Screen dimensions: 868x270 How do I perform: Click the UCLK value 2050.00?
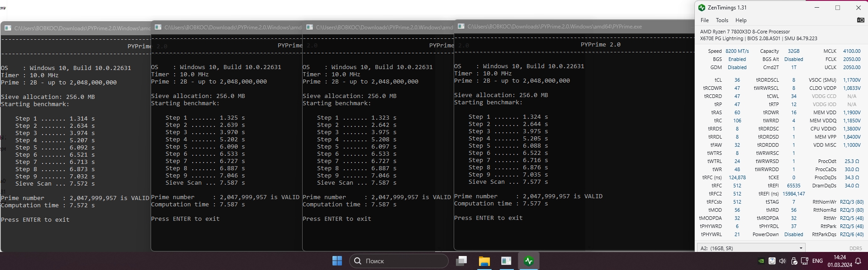click(852, 67)
